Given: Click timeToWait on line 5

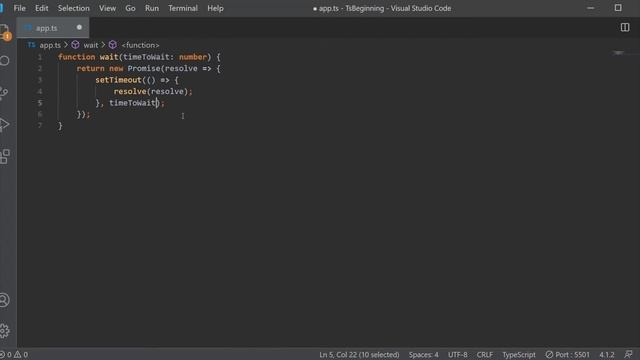Looking at the screenshot, I should click(x=133, y=103).
